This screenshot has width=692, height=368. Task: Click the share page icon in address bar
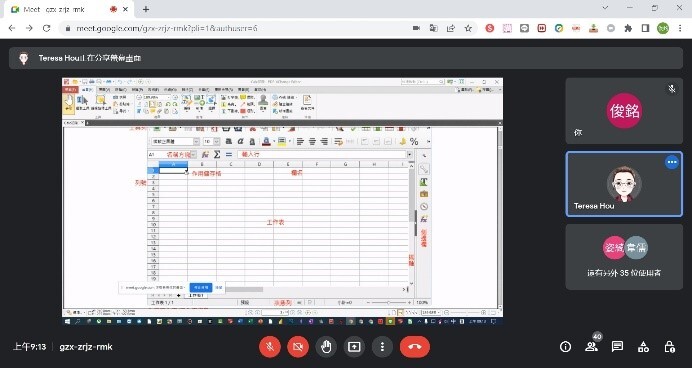click(451, 28)
